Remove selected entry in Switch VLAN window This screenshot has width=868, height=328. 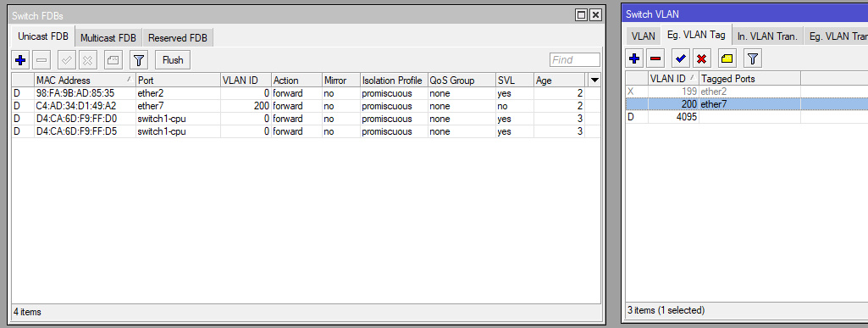pos(655,58)
